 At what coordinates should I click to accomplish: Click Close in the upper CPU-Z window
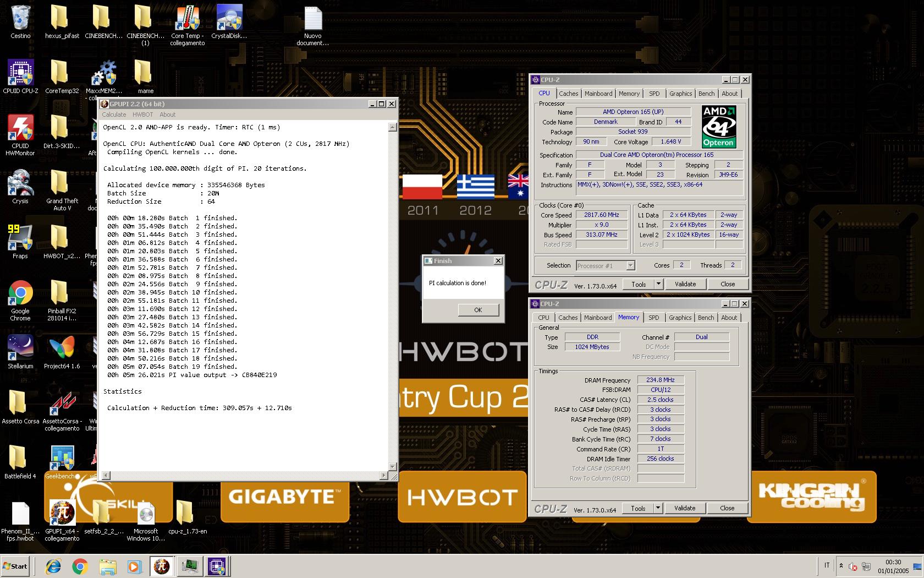(x=728, y=284)
